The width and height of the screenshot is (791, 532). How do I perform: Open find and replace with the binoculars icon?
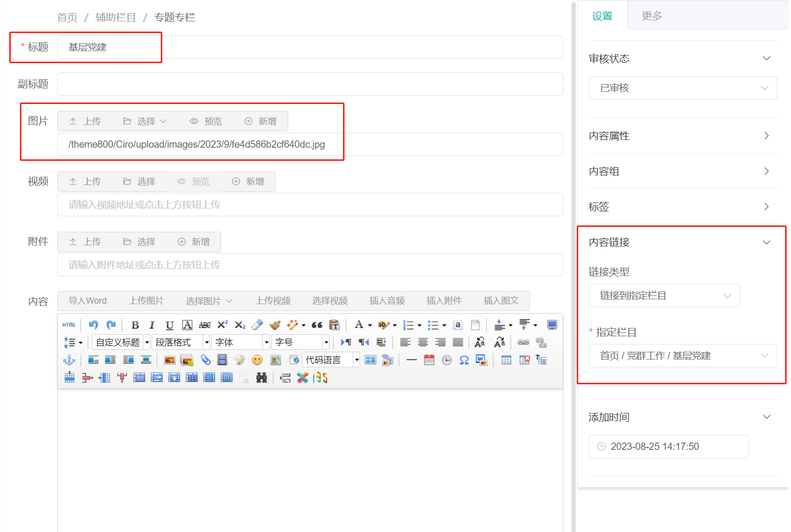click(x=261, y=378)
